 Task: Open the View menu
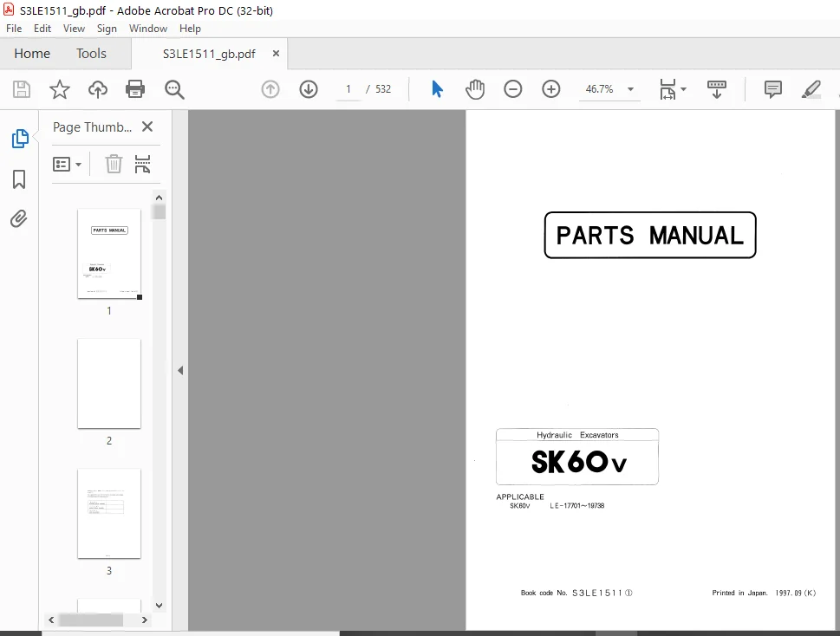point(74,29)
